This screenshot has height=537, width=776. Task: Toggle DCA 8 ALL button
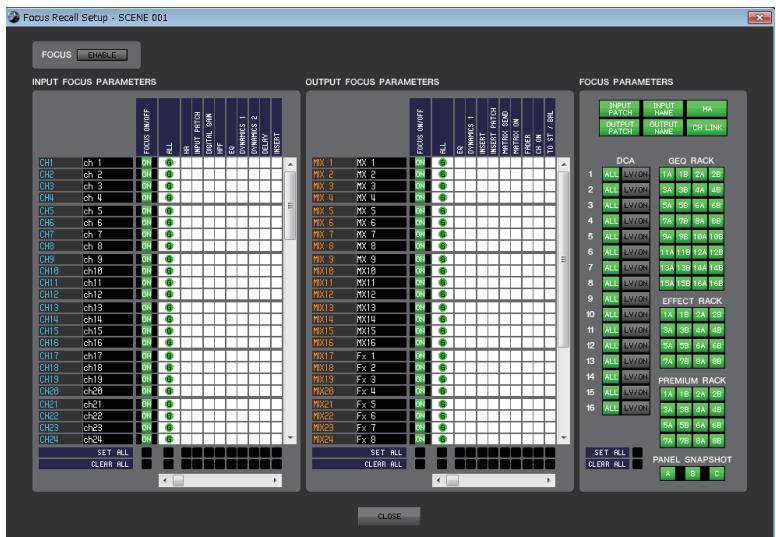point(611,283)
